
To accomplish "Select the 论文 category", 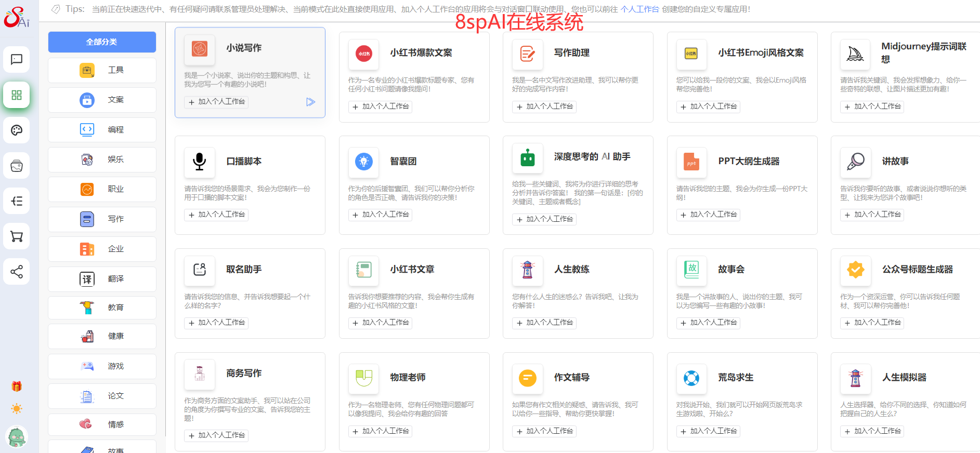I will [x=102, y=396].
